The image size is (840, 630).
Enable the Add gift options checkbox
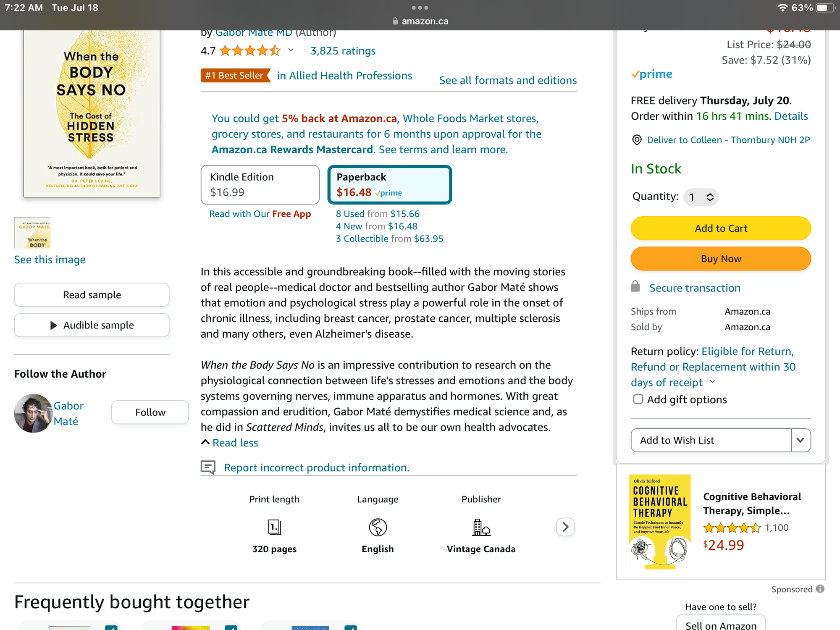(x=638, y=399)
